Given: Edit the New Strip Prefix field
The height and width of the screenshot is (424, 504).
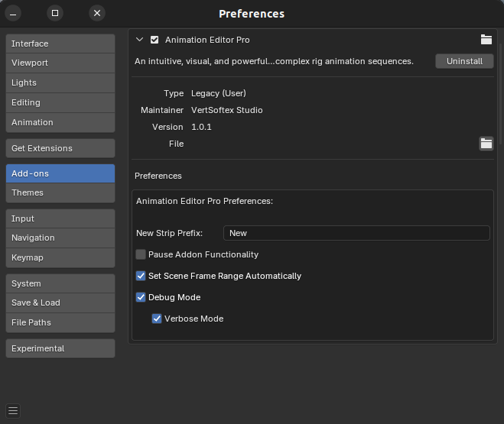Looking at the screenshot, I should tap(356, 233).
